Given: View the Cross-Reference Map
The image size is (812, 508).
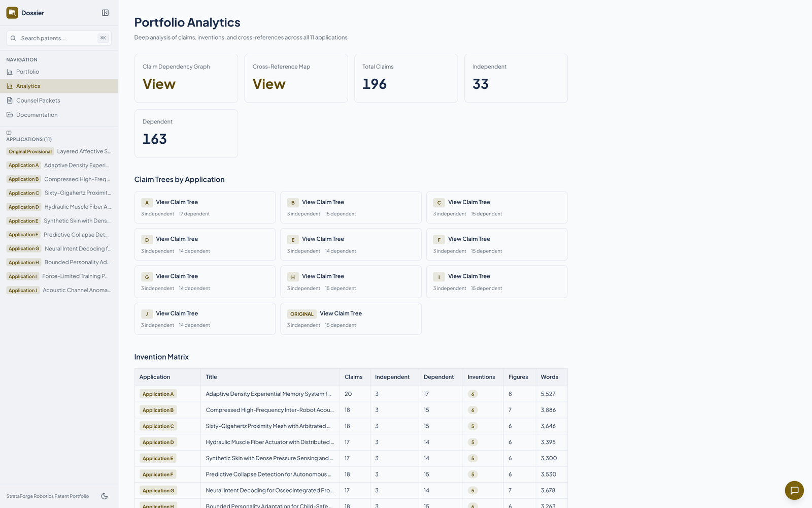Looking at the screenshot, I should 296,78.
